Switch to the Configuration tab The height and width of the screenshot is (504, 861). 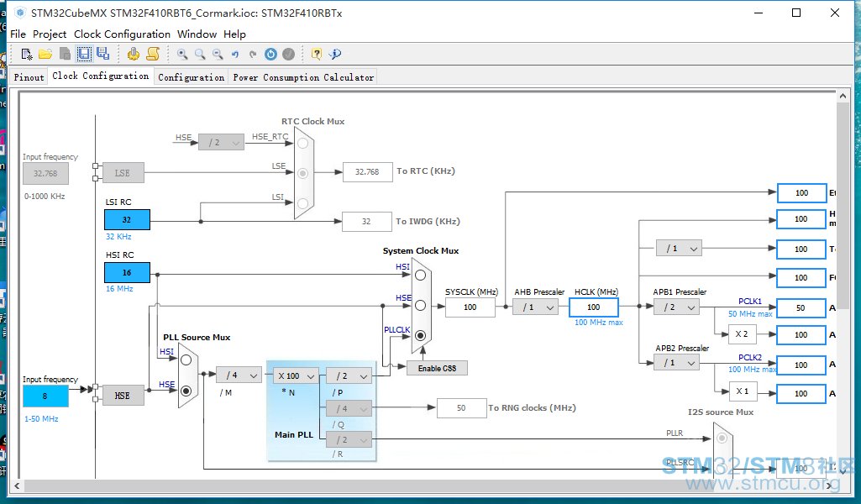click(191, 77)
